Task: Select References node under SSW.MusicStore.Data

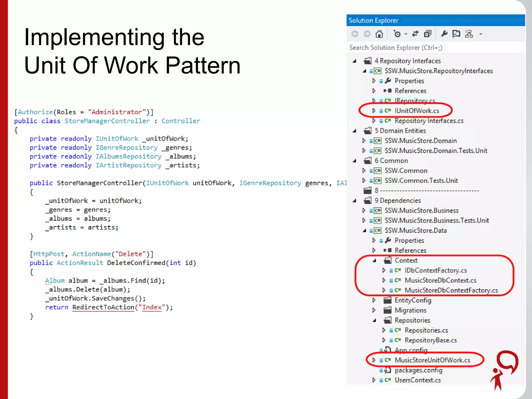Action: (410, 250)
